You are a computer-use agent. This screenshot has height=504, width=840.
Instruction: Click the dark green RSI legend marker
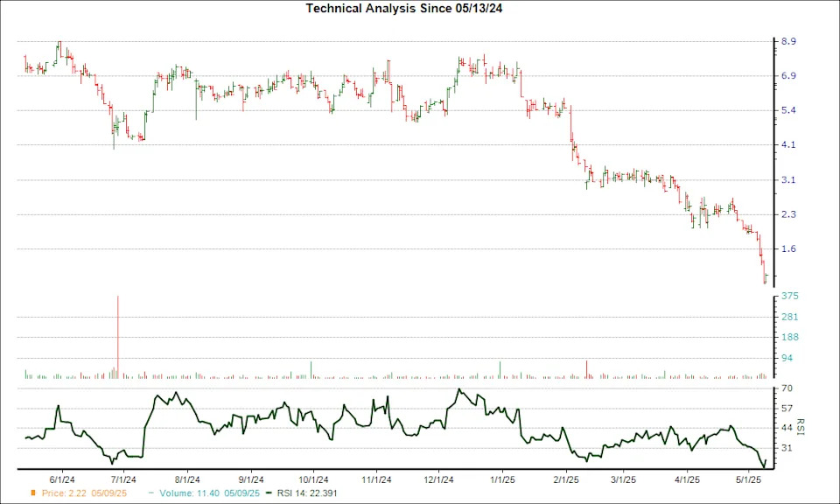coord(269,493)
